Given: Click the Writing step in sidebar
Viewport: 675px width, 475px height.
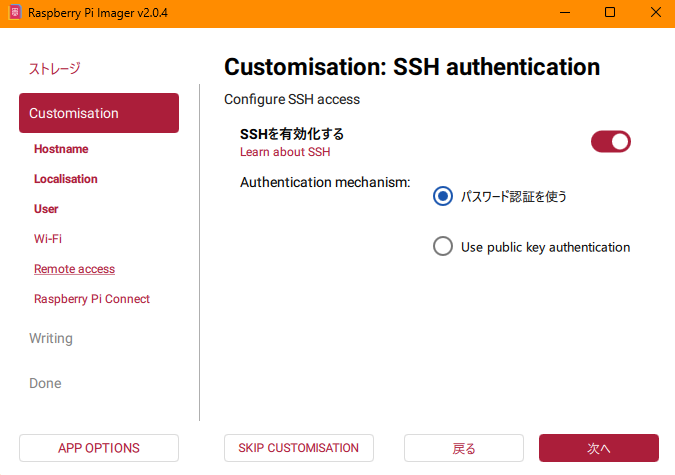Looking at the screenshot, I should pyautogui.click(x=51, y=338).
